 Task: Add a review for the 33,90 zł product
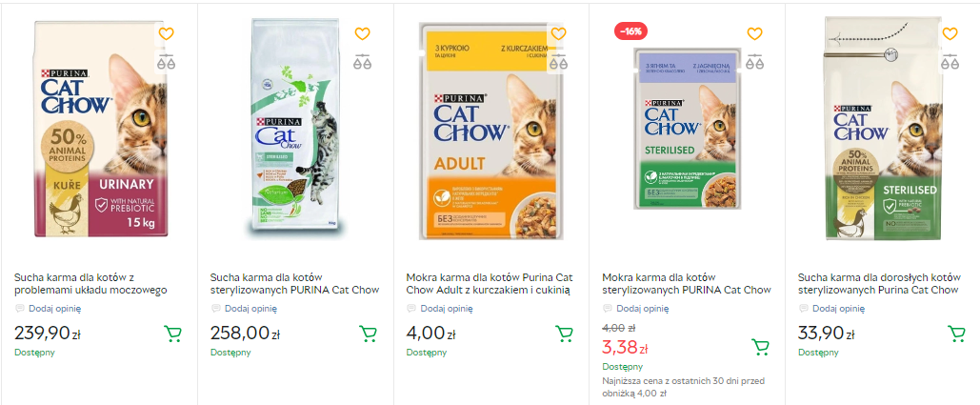coord(838,308)
